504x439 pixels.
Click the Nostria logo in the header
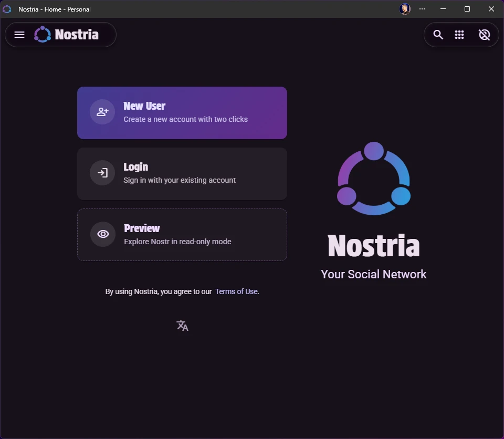coord(43,35)
